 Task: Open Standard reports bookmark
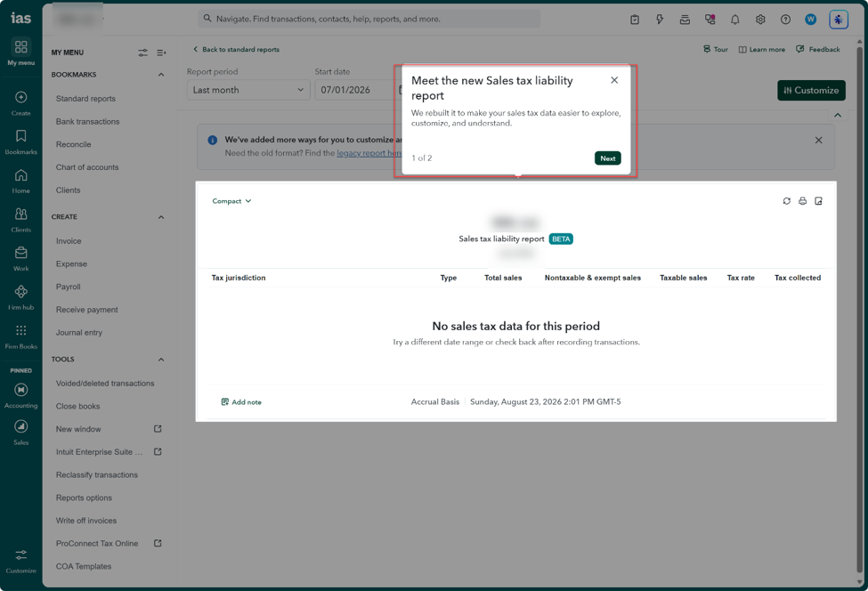[x=85, y=99]
